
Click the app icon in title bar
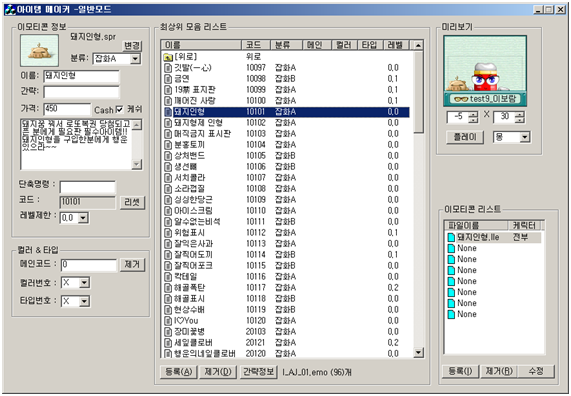pos(10,9)
